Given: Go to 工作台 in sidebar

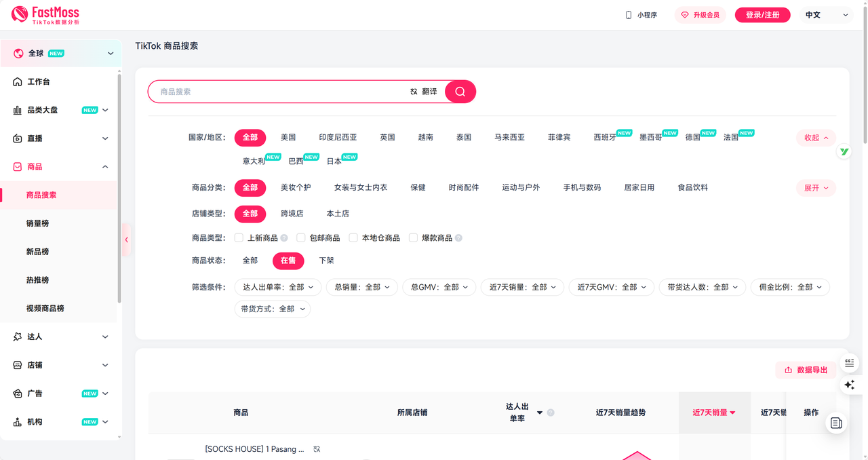Looking at the screenshot, I should tap(39, 81).
